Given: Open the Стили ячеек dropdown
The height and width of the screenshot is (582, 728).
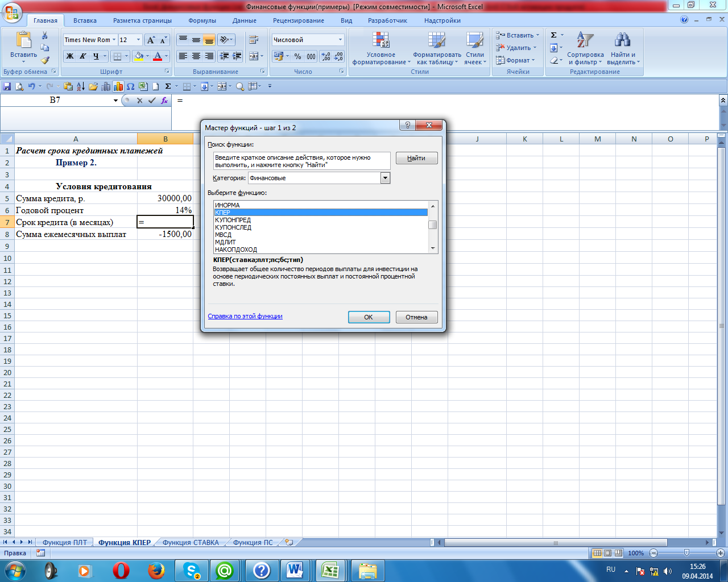Looking at the screenshot, I should point(475,49).
